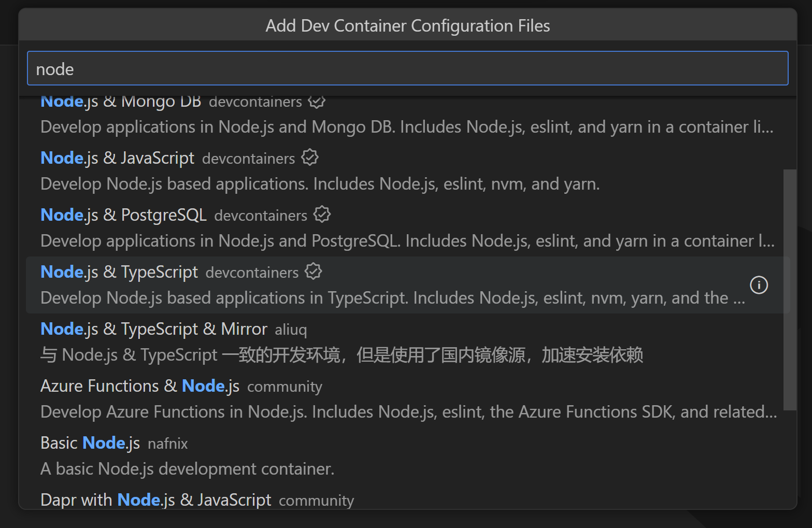Click the list's vertical scrollbar thumb

click(x=790, y=290)
